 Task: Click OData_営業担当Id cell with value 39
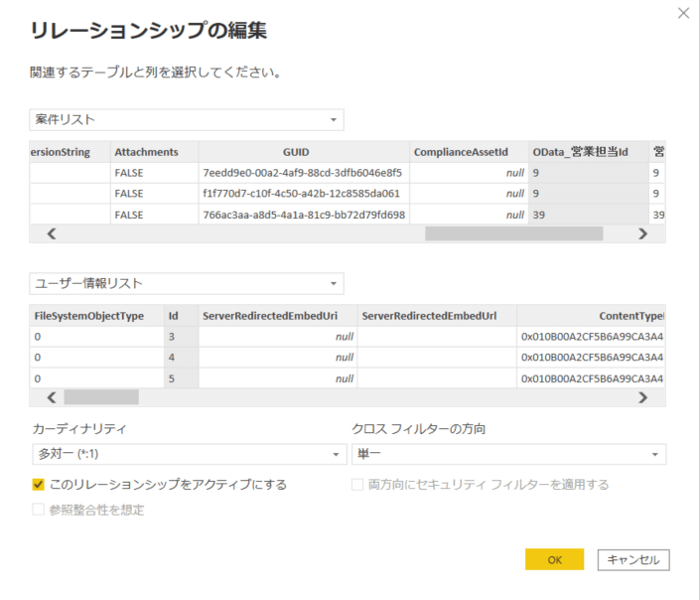[x=589, y=215]
